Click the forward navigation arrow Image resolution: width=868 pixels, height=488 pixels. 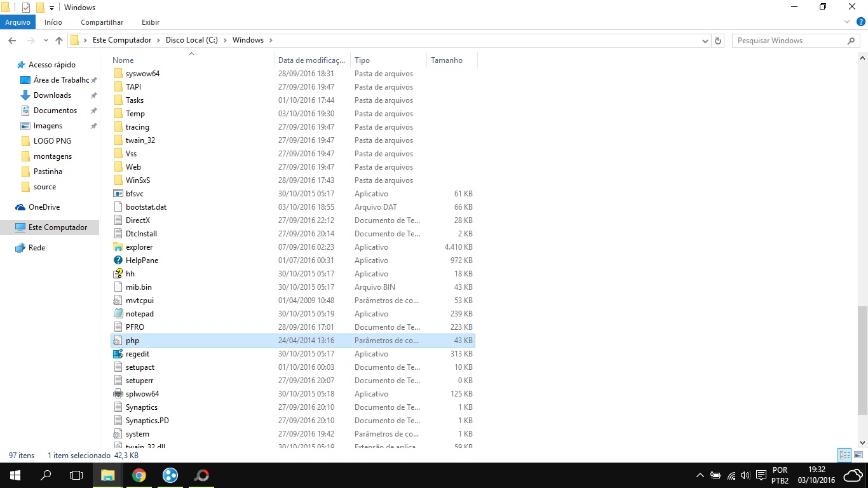tap(29, 41)
